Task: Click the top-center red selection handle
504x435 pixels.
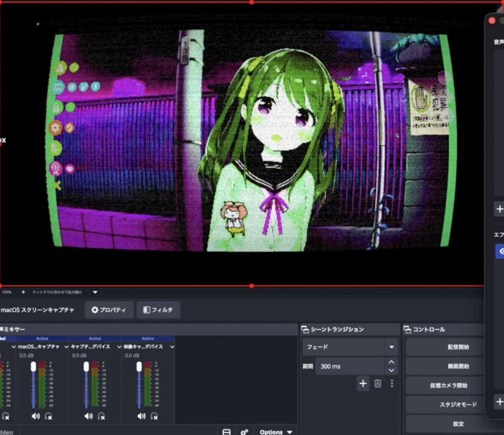Action: [252, 2]
